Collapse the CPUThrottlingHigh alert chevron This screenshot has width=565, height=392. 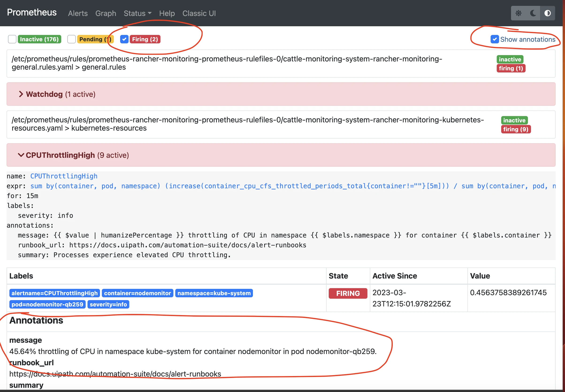pos(21,155)
